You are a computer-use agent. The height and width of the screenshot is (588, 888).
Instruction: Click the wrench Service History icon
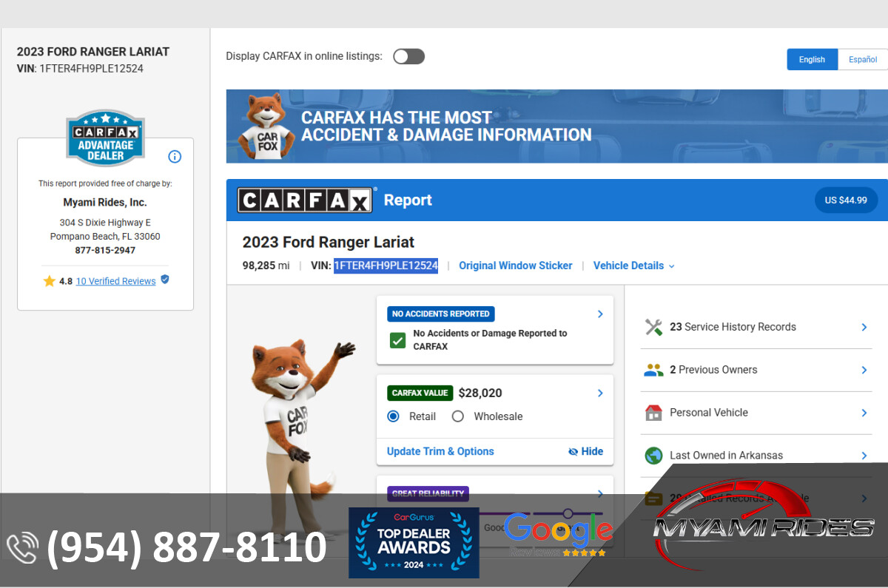coord(653,327)
